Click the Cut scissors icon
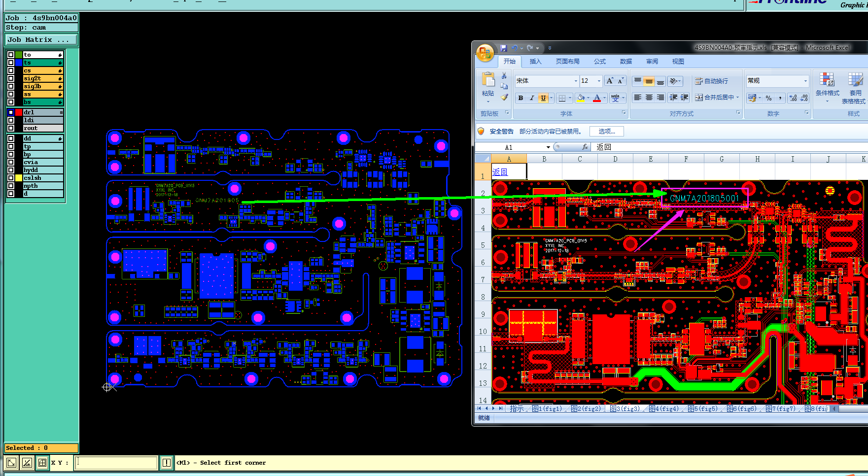 point(504,75)
